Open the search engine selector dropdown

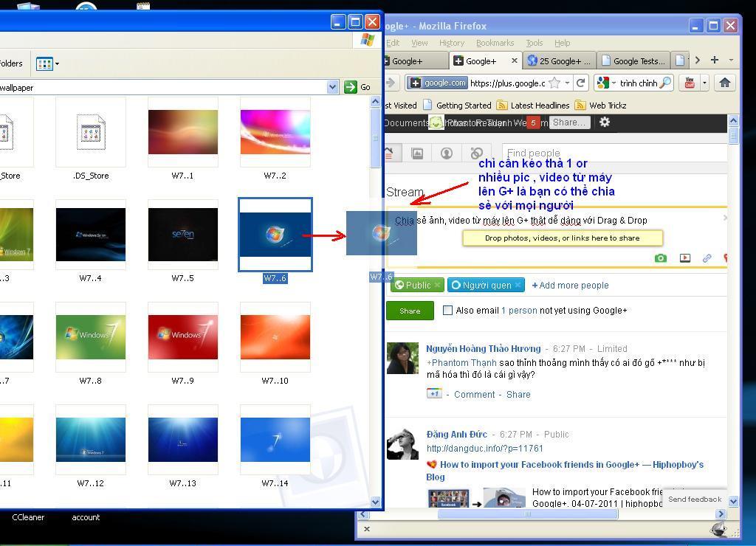tap(614, 83)
